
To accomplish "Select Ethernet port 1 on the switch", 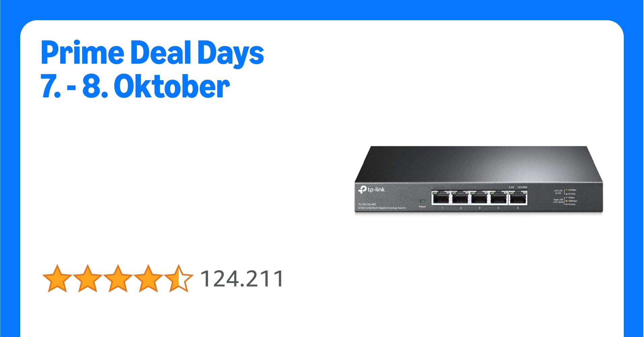I will (x=441, y=198).
